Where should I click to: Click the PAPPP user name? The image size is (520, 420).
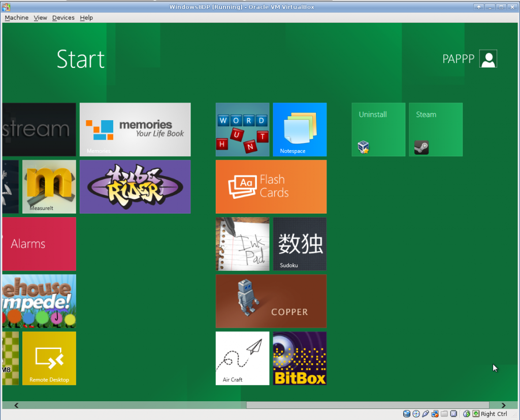click(459, 59)
